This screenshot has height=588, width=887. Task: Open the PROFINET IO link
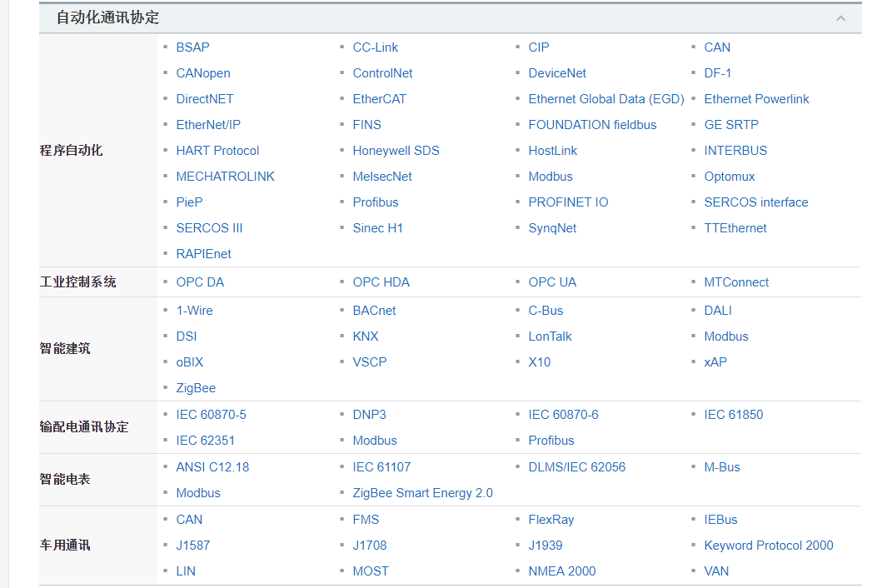568,202
